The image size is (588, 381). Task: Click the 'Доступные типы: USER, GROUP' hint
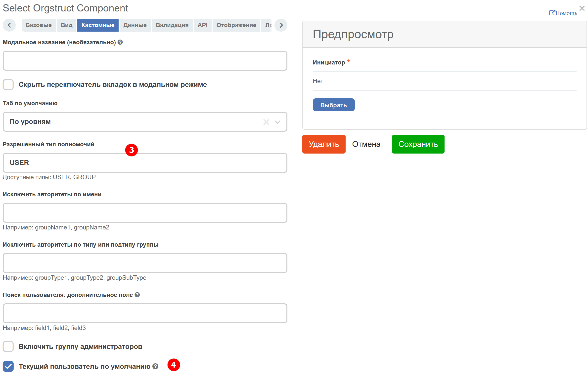[x=49, y=177]
